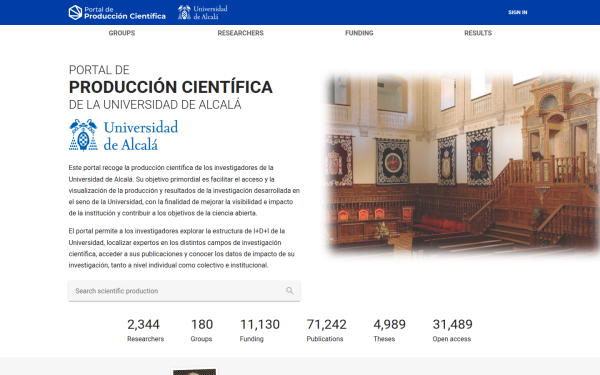The width and height of the screenshot is (600, 375).
Task: Focus the Search scientific production field
Action: (184, 291)
